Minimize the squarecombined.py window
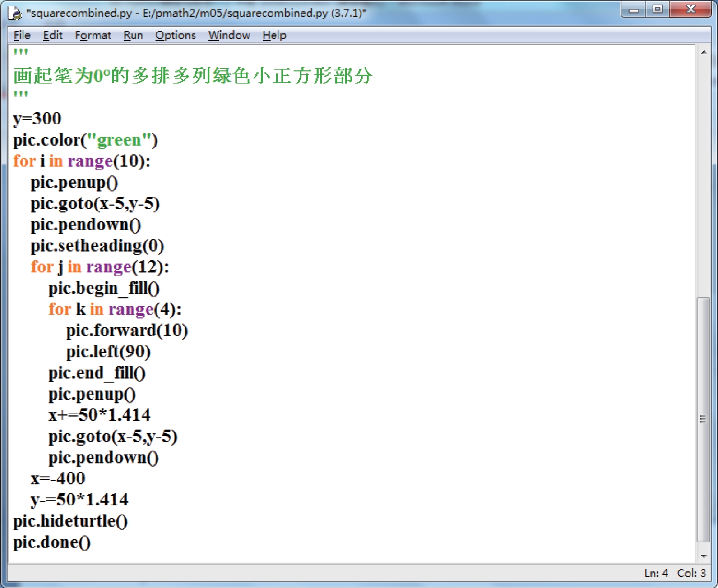Viewport: 718px width, 588px height. click(634, 9)
